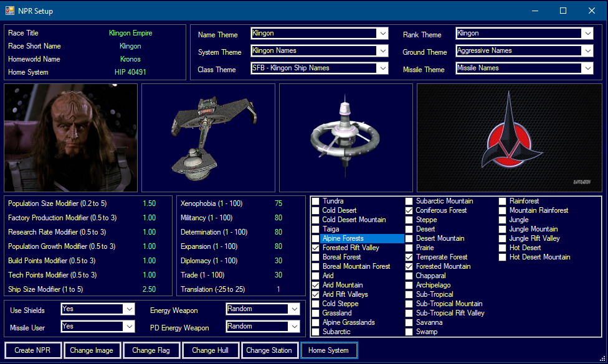
Task: Click the Population Growth Modifier value
Action: click(x=150, y=246)
